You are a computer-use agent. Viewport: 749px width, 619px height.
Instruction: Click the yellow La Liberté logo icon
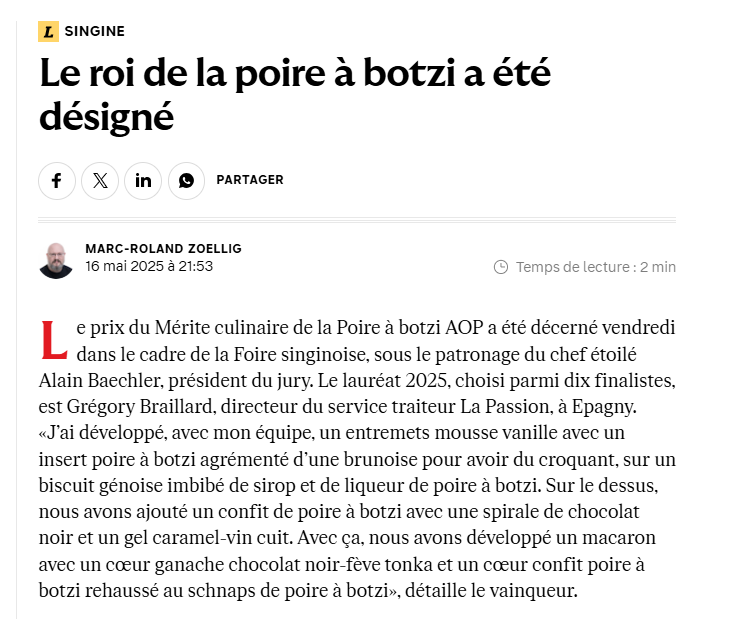tap(48, 32)
